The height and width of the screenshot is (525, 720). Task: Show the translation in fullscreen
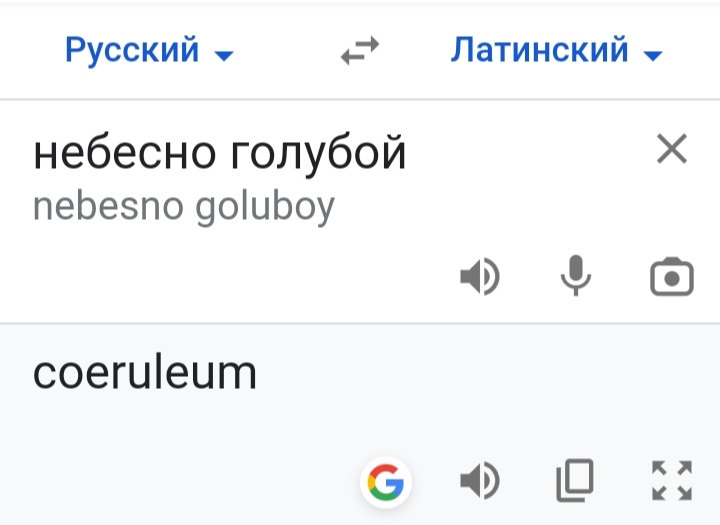(x=672, y=480)
